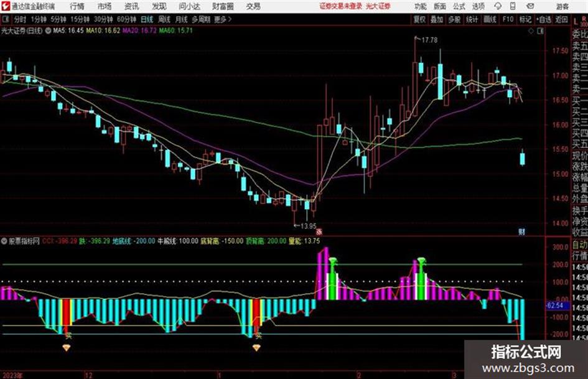Image resolution: width=588 pixels, height=379 pixels.
Task: Open the 选项 menu
Action: click(x=478, y=6)
